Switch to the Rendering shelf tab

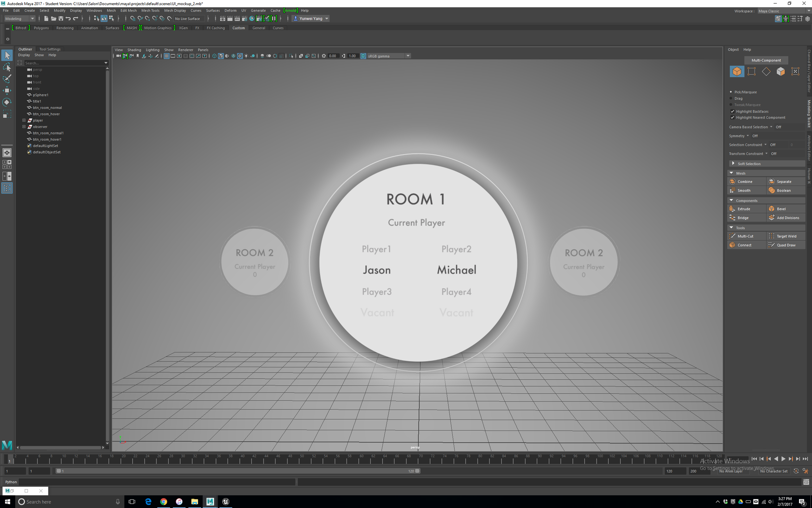(65, 28)
